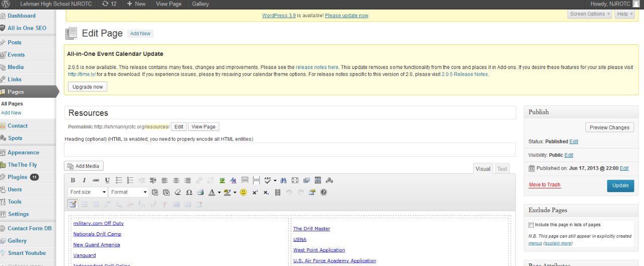Open text color picker dropdown arrow

(219, 192)
